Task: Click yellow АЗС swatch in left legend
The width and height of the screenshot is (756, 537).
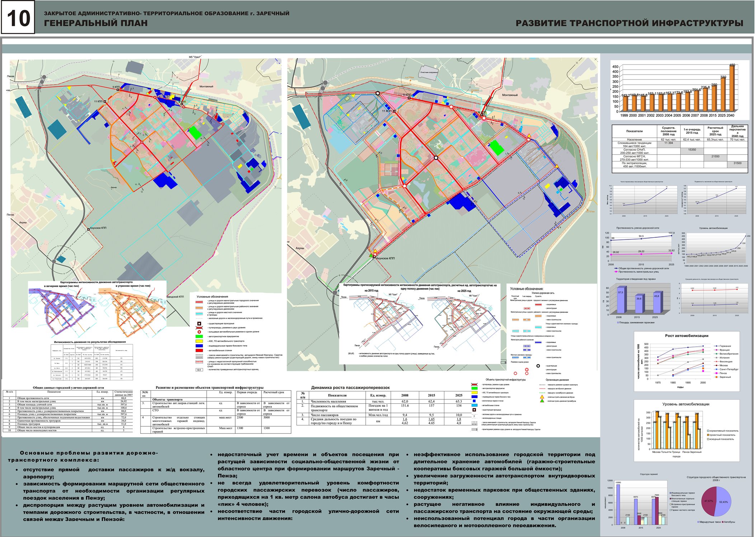Action: tap(199, 341)
